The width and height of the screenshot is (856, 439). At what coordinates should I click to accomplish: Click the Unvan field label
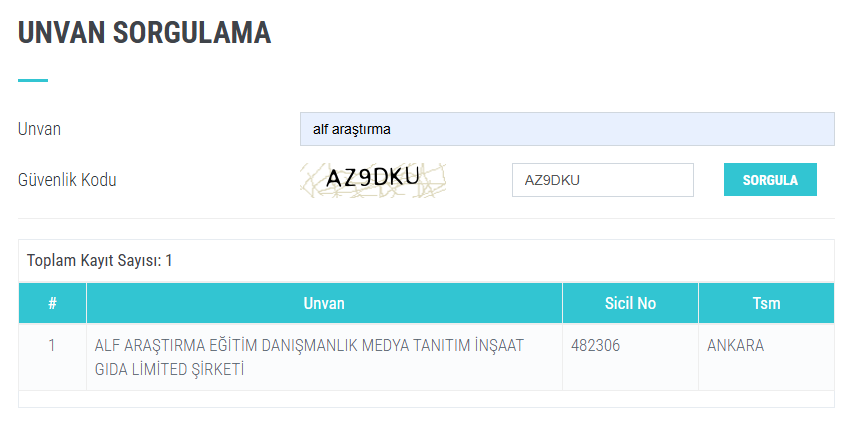[x=39, y=129]
